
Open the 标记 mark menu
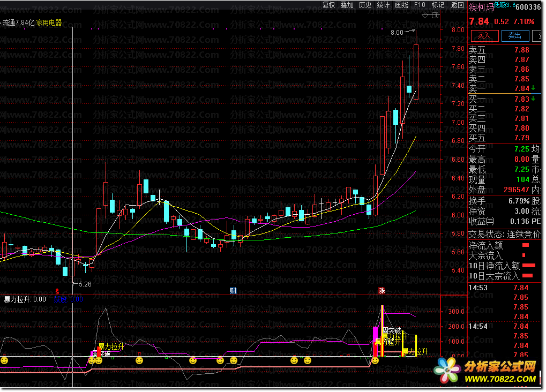coord(438,5)
